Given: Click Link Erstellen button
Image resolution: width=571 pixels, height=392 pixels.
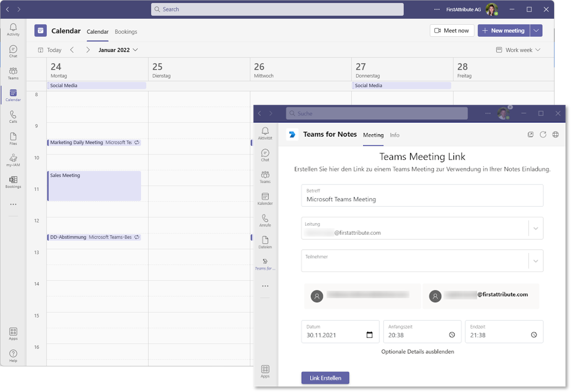Looking at the screenshot, I should [326, 378].
